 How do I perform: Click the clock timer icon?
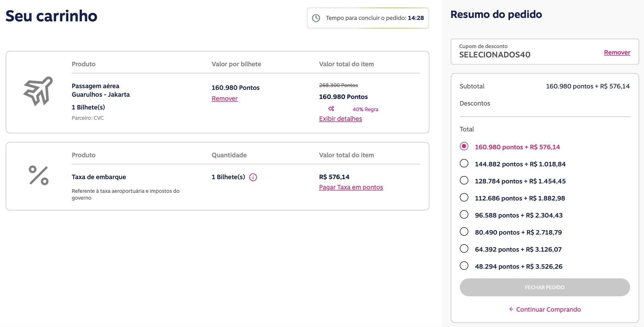[x=316, y=18]
